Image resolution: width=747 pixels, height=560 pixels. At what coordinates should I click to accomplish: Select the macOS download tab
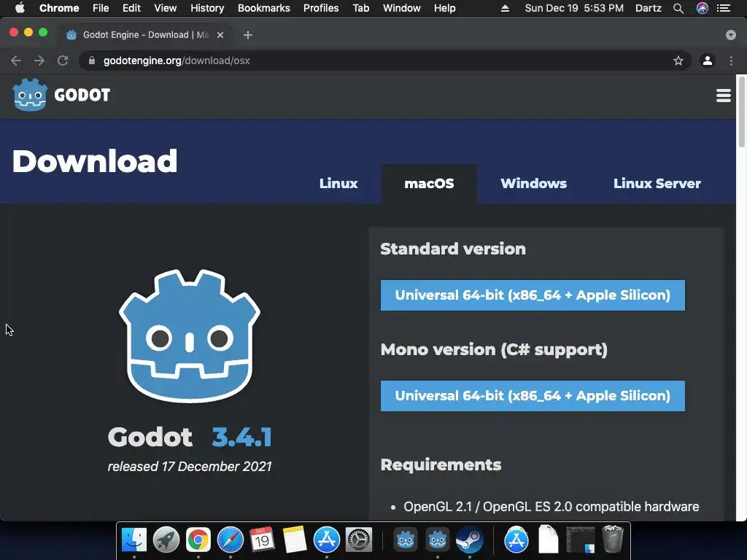[429, 183]
